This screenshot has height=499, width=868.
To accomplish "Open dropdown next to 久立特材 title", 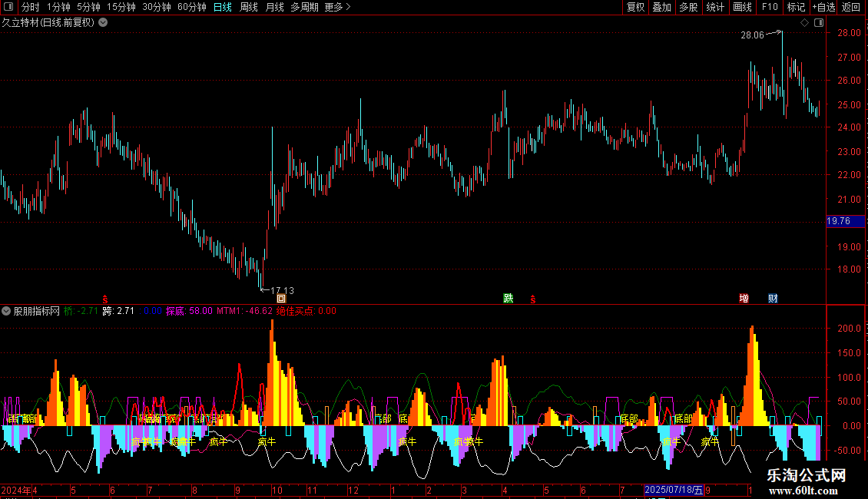I will tap(103, 23).
